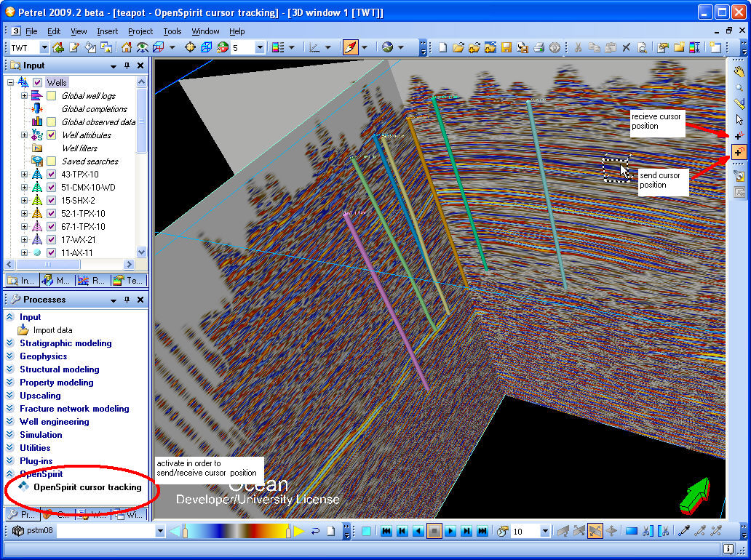
Task: Open the Tools menu
Action: [x=172, y=31]
